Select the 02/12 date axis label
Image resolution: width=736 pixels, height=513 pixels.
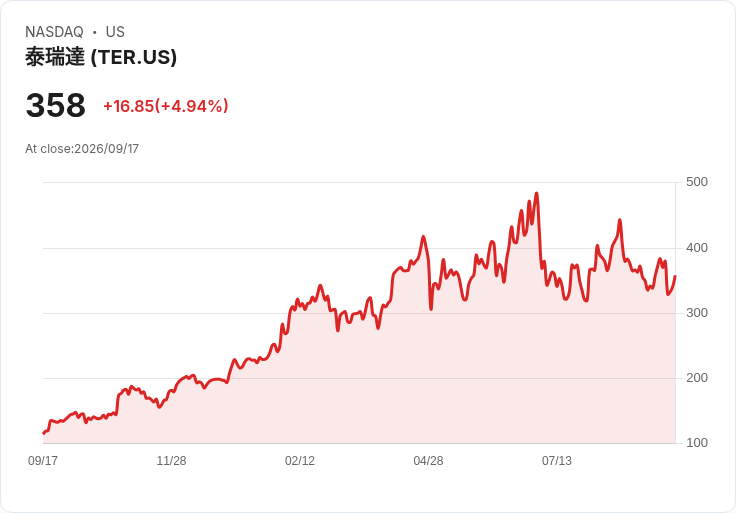[x=300, y=461]
